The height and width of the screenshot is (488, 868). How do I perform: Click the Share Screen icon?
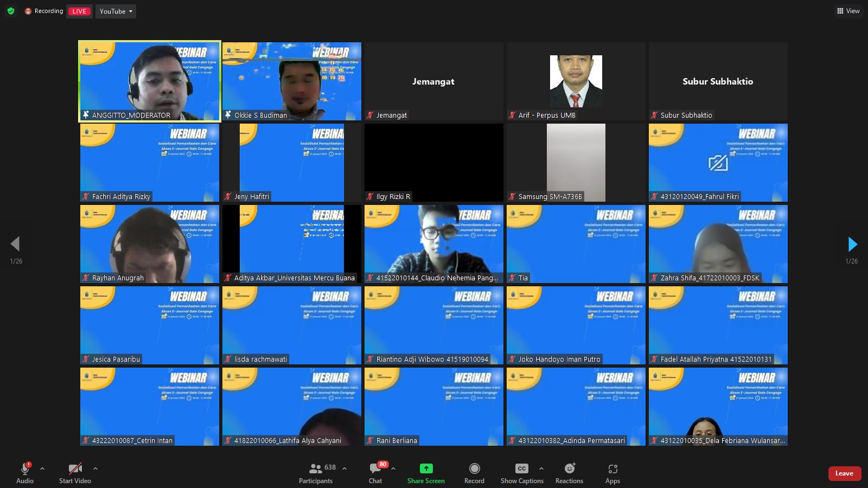pyautogui.click(x=426, y=468)
